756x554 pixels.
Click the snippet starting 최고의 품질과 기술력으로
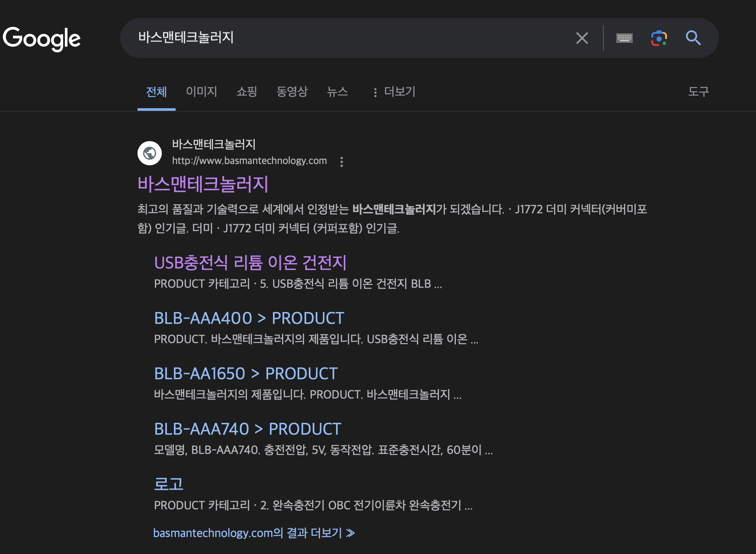[392, 219]
